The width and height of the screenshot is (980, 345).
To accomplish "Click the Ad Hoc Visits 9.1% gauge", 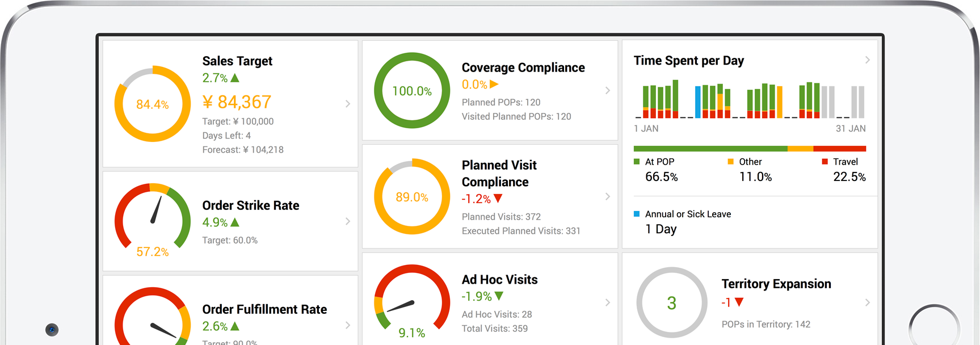I will pyautogui.click(x=412, y=301).
